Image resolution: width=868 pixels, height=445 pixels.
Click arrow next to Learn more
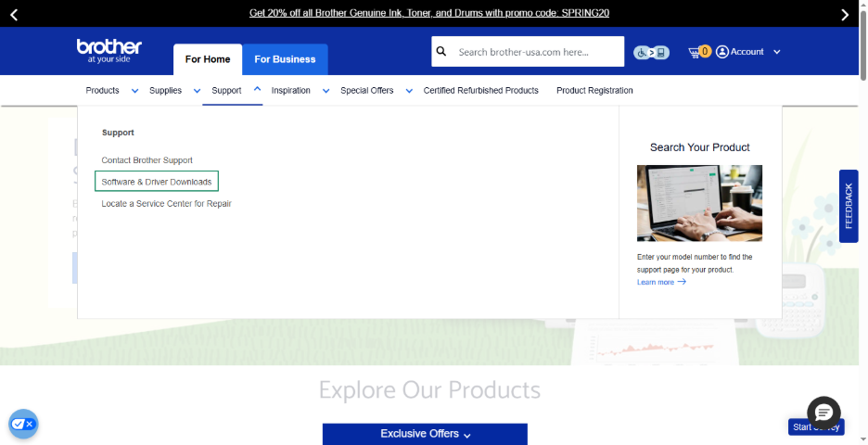tap(682, 282)
